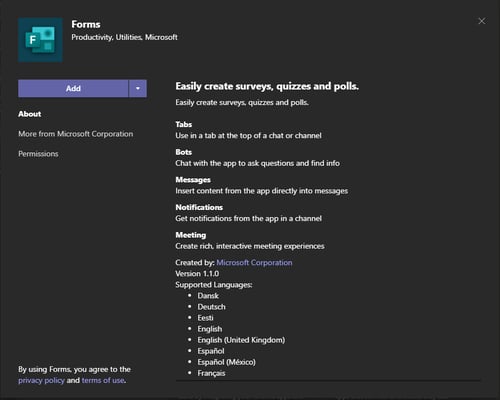
Task: Click Français in the language list
Action: click(211, 373)
